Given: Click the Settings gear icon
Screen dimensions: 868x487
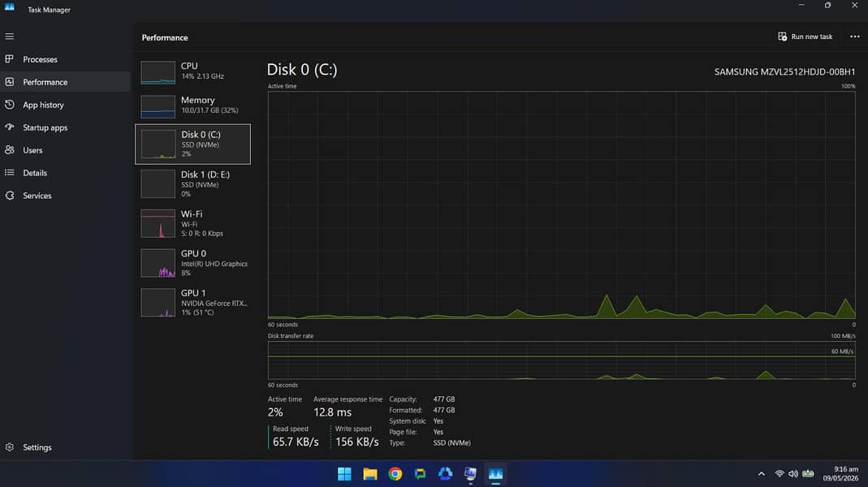Looking at the screenshot, I should [x=10, y=446].
